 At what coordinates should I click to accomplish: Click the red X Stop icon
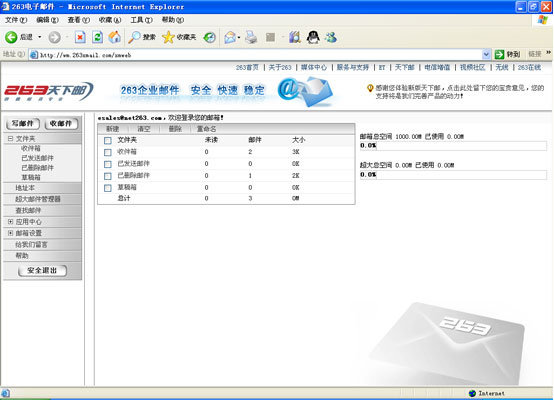click(x=80, y=37)
